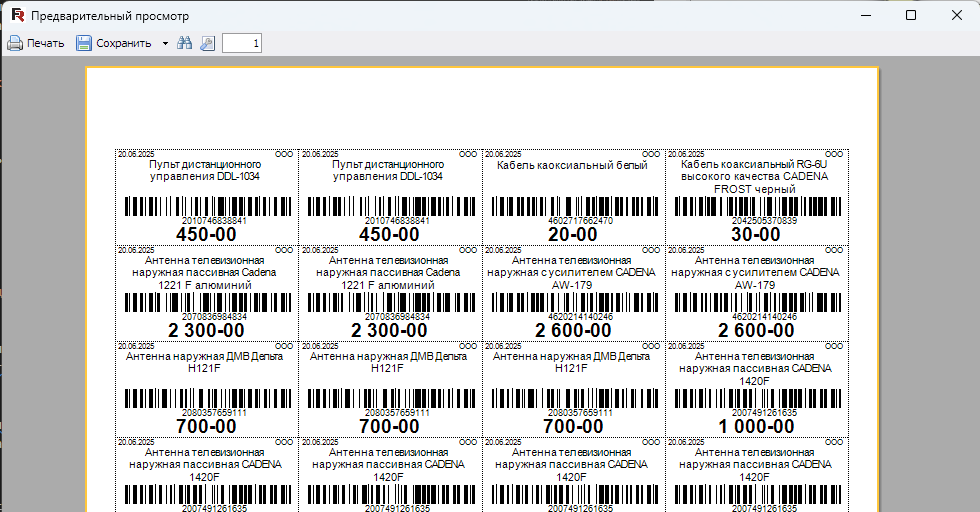Open the wrench page settings icon
Image resolution: width=980 pixels, height=512 pixels.
pyautogui.click(x=208, y=43)
